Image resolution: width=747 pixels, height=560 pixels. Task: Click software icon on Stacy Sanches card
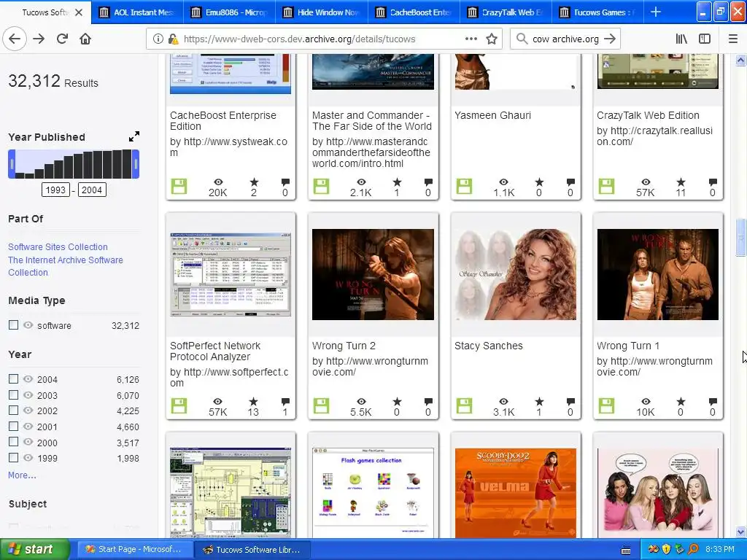point(464,405)
